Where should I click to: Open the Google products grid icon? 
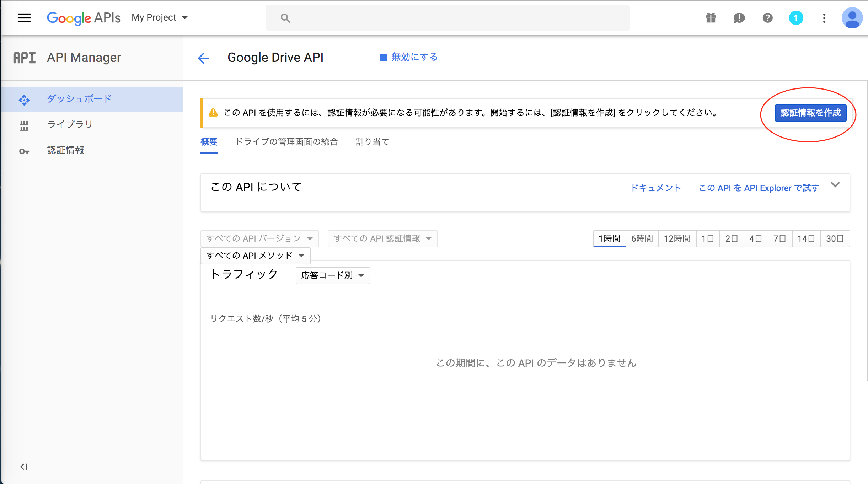pyautogui.click(x=710, y=18)
